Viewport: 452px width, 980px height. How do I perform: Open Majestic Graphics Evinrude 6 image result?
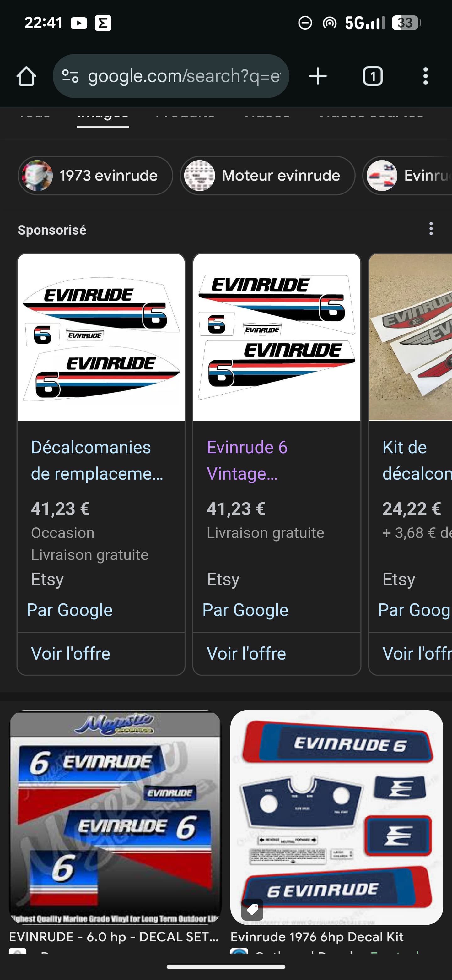(x=115, y=817)
